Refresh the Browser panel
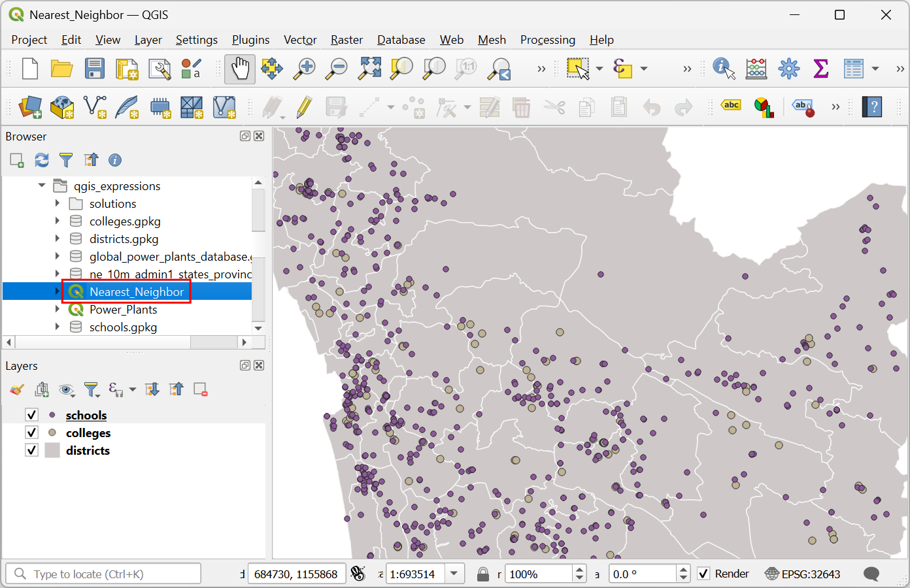The image size is (910, 588). coord(42,160)
